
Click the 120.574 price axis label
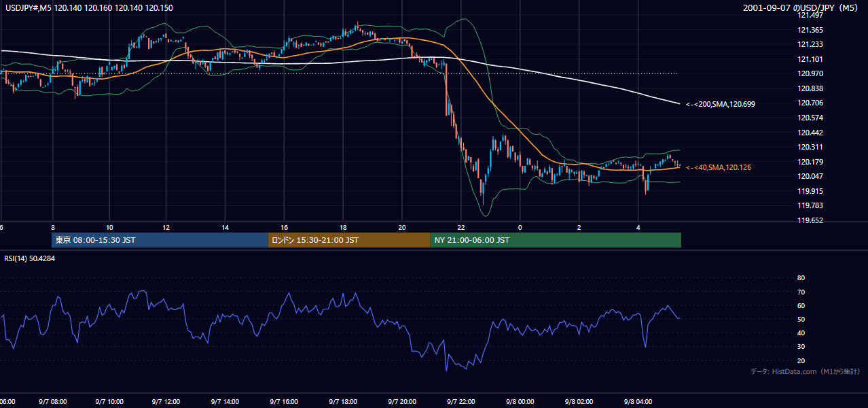tap(809, 118)
